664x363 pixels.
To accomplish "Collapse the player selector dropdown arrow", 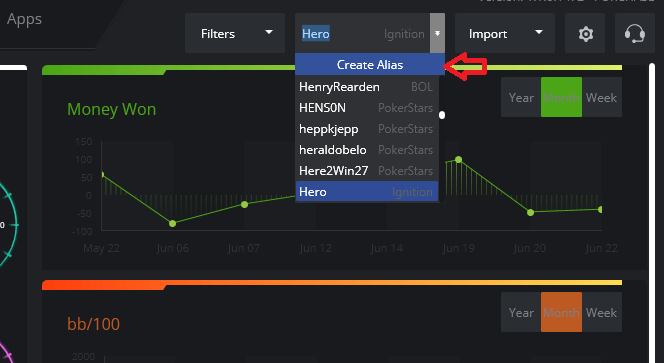I will 437,33.
